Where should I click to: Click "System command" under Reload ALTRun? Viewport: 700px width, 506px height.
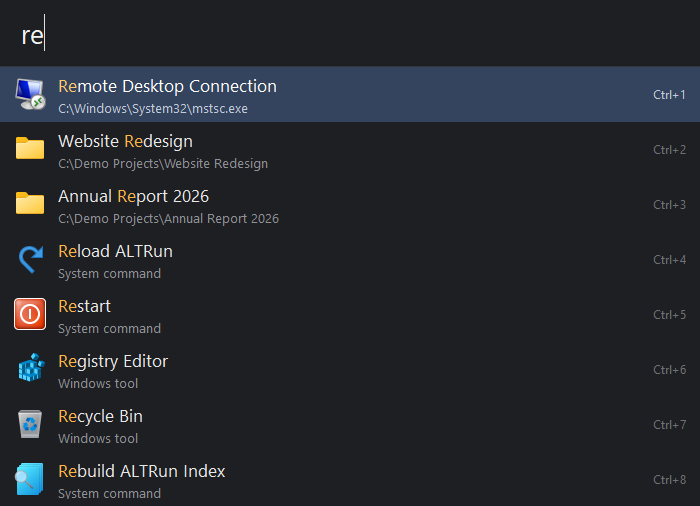point(109,273)
